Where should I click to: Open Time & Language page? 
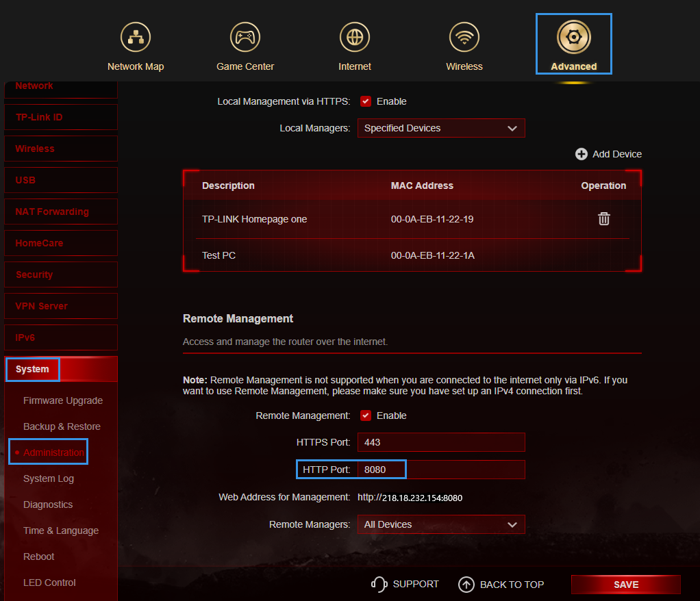61,530
